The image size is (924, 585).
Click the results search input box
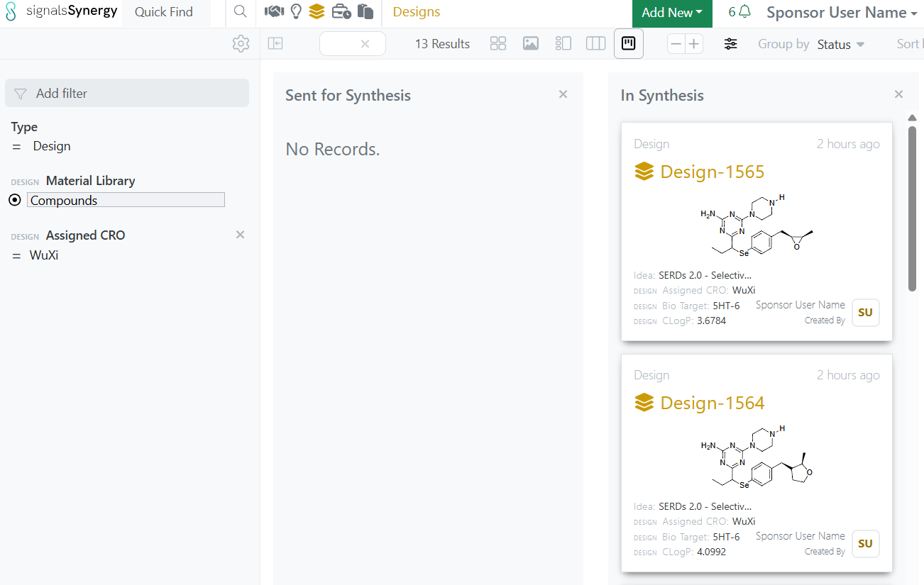point(353,44)
